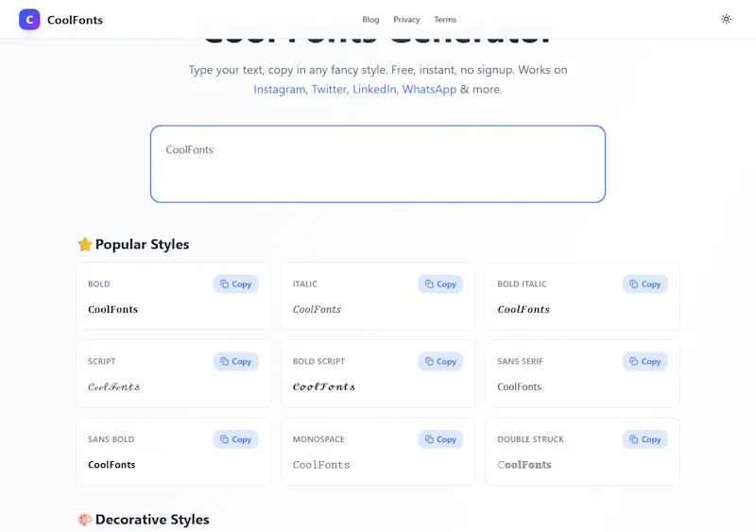The height and width of the screenshot is (532, 756).
Task: Select the Italic CoolFonts preview text
Action: click(317, 309)
